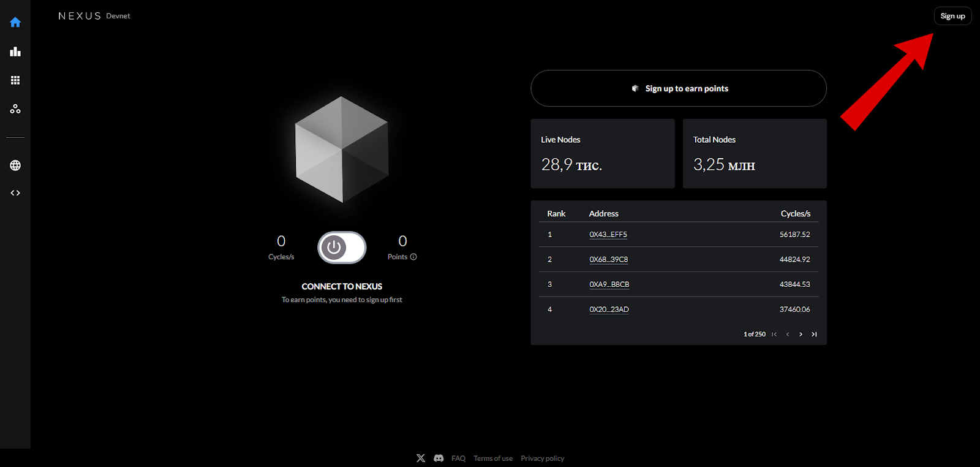Open the grid apps icon in sidebar
Screen dimensions: 980x467
coord(15,80)
